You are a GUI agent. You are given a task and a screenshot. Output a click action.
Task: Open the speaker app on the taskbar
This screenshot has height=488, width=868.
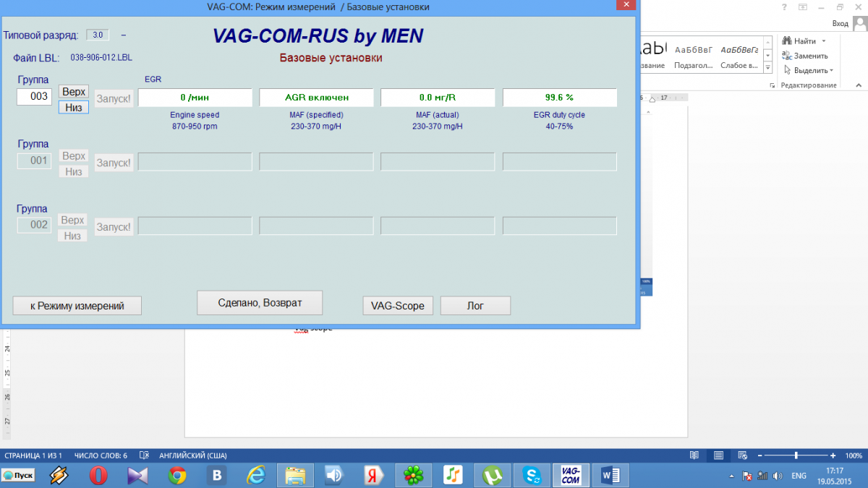click(x=334, y=475)
